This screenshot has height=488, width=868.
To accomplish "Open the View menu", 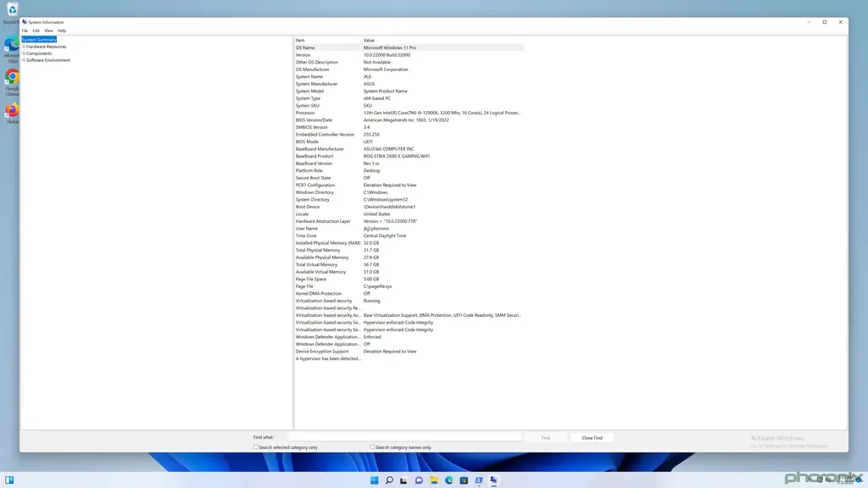I will pos(48,30).
